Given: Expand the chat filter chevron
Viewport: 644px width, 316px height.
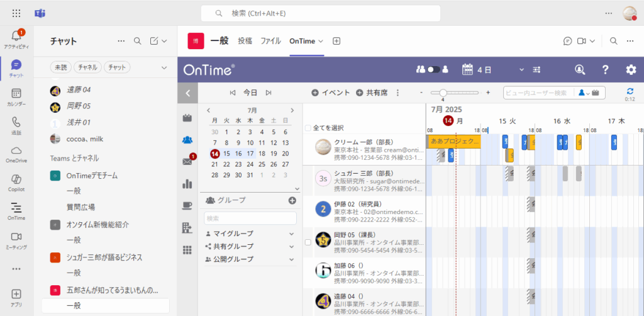Looking at the screenshot, I should point(164,67).
